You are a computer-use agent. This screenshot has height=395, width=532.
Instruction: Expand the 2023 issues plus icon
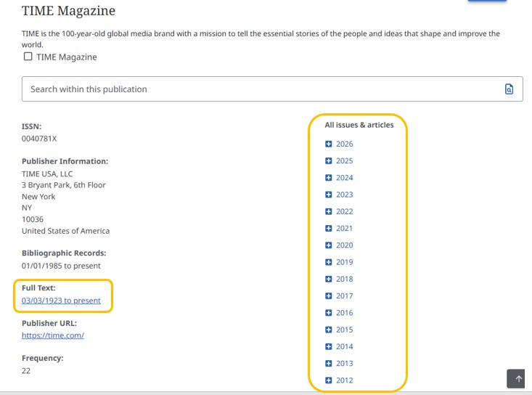point(329,195)
